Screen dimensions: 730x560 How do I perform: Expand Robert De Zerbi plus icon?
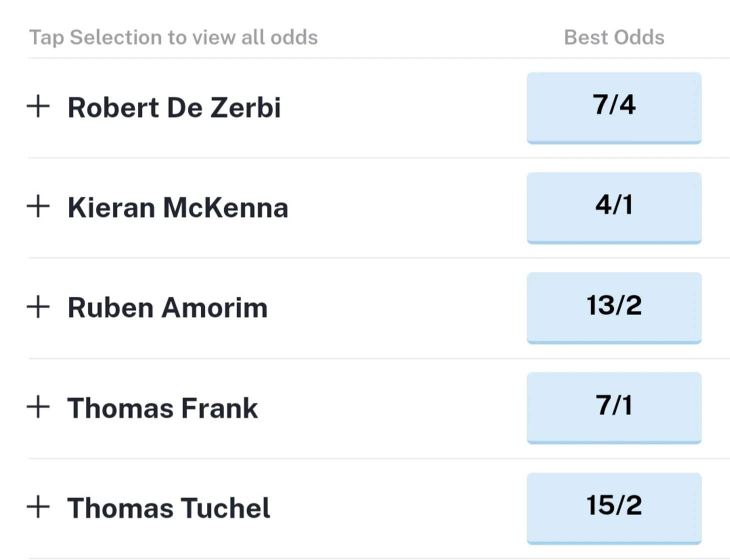(38, 106)
